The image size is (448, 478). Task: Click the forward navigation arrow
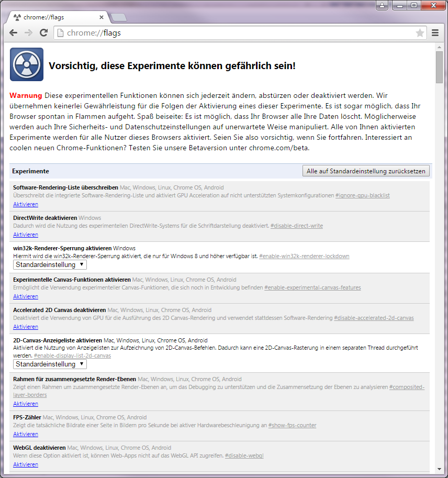tap(28, 32)
